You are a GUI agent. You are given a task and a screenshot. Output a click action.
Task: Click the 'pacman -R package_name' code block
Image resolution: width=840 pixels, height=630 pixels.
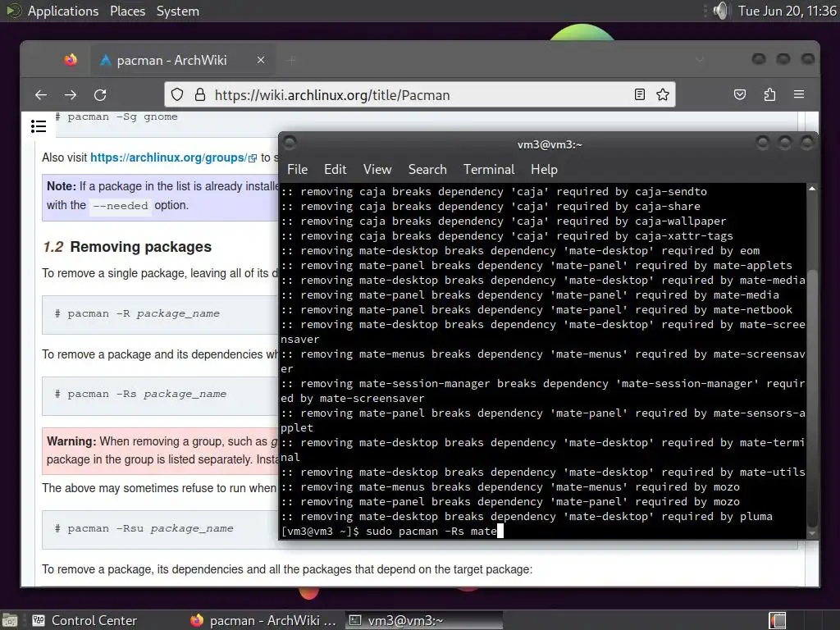pos(161,314)
